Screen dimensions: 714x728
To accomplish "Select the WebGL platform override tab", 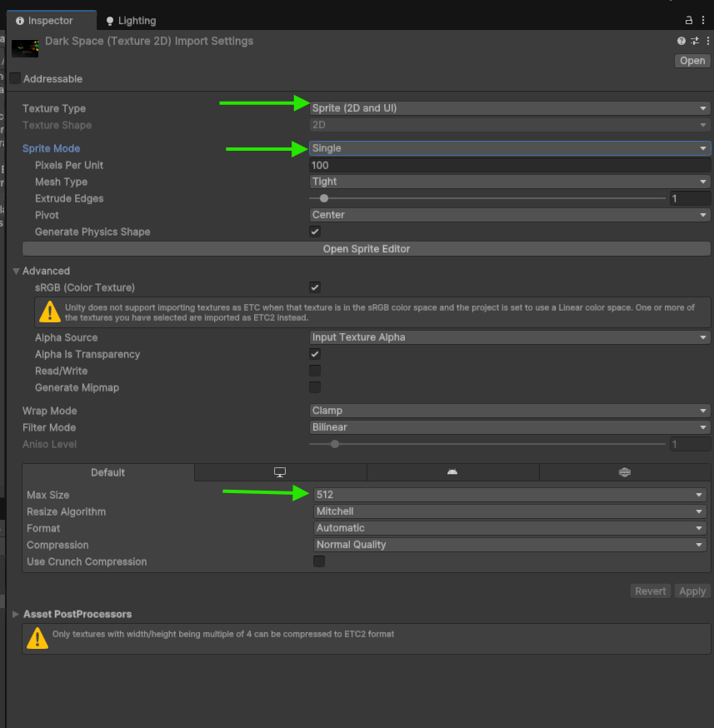I will click(624, 472).
